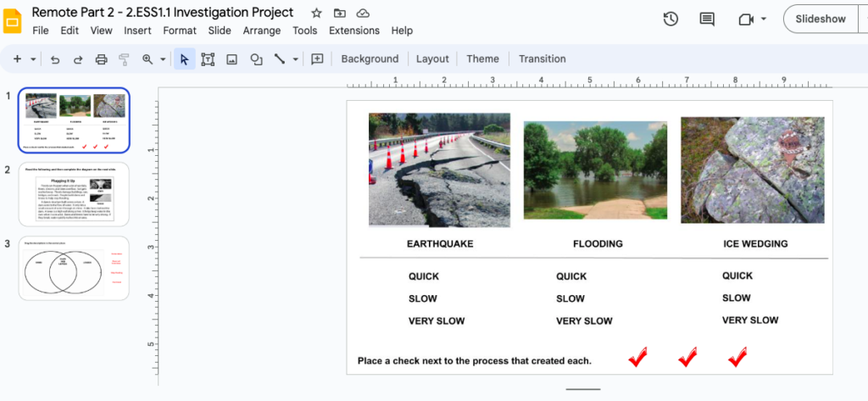Select the Text box tool
This screenshot has width=868, height=401.
click(x=208, y=59)
